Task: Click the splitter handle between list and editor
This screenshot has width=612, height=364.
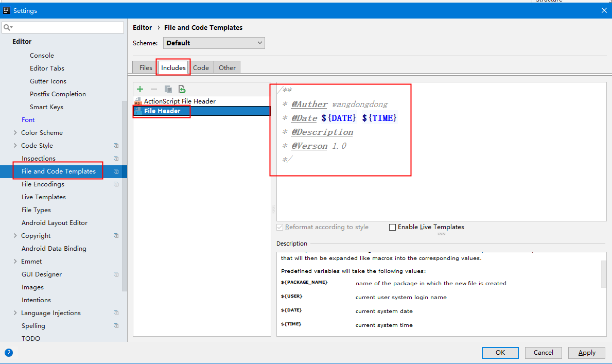Action: click(273, 209)
